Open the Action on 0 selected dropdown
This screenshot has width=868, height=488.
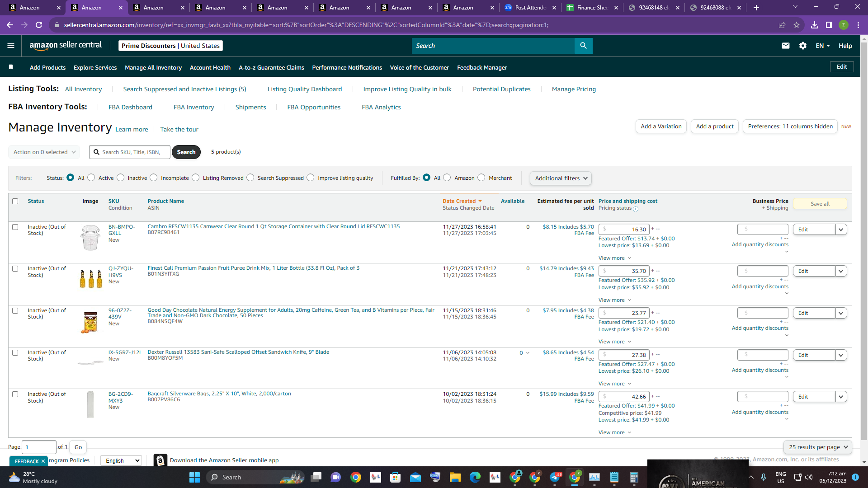coord(44,152)
